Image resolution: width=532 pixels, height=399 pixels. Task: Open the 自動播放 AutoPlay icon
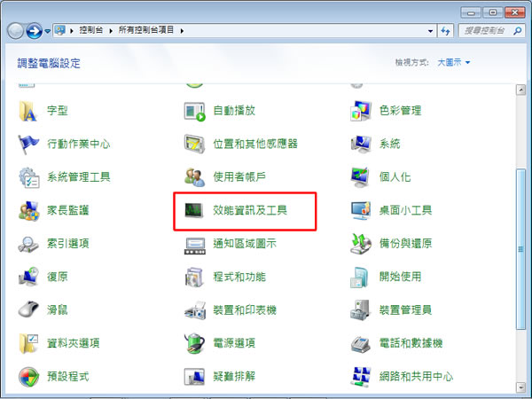point(194,112)
